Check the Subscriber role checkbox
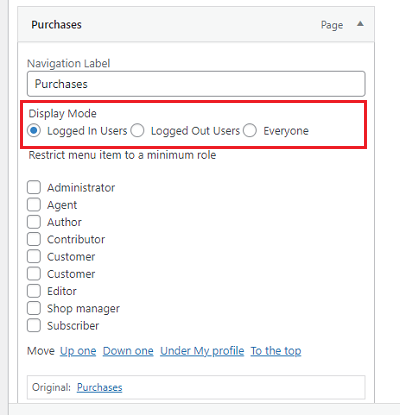400x415 pixels. 34,326
